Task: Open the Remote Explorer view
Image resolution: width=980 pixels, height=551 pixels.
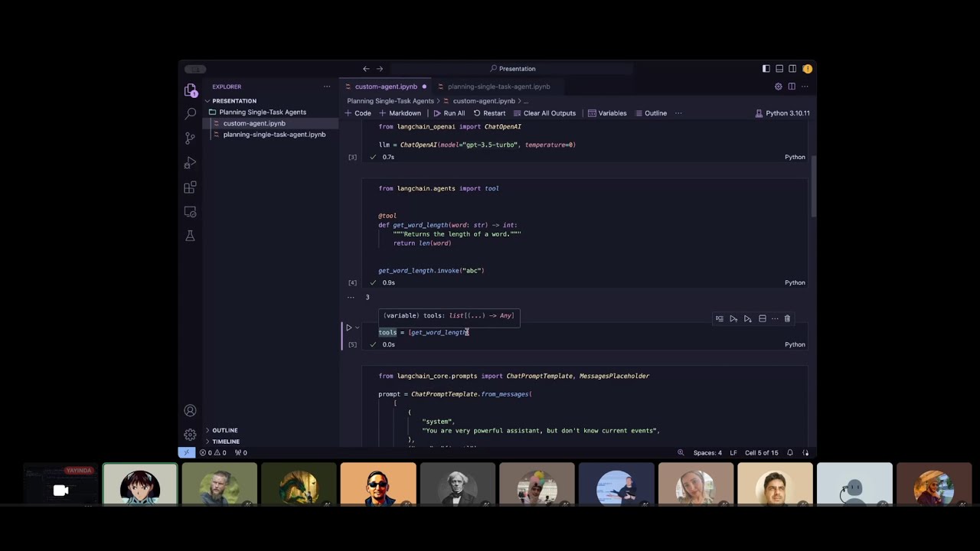Action: [191, 212]
